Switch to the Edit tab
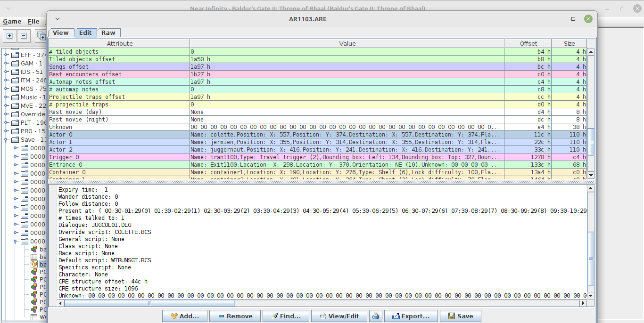644x323 pixels. pyautogui.click(x=85, y=32)
